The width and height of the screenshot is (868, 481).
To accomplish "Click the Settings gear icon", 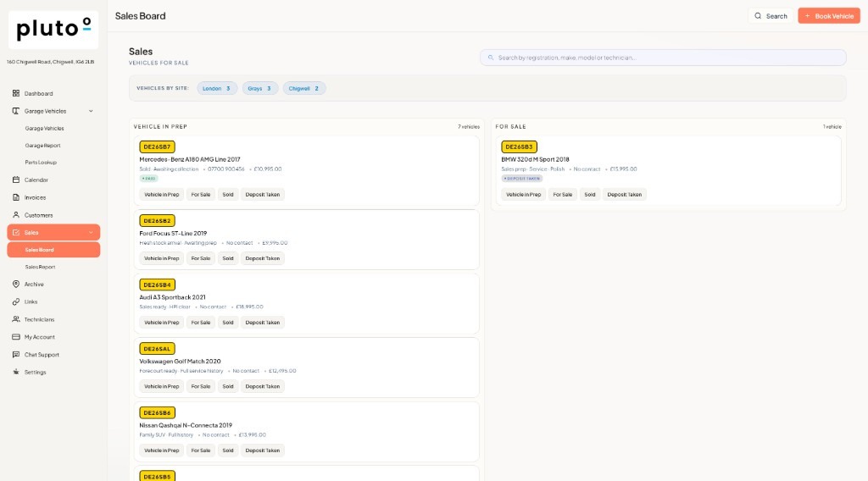I will point(16,372).
